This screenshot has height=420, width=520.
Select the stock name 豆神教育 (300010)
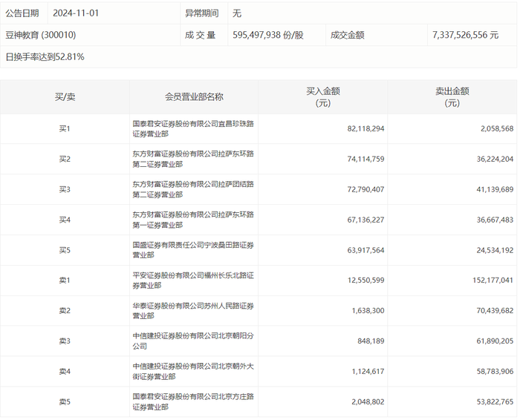click(40, 35)
